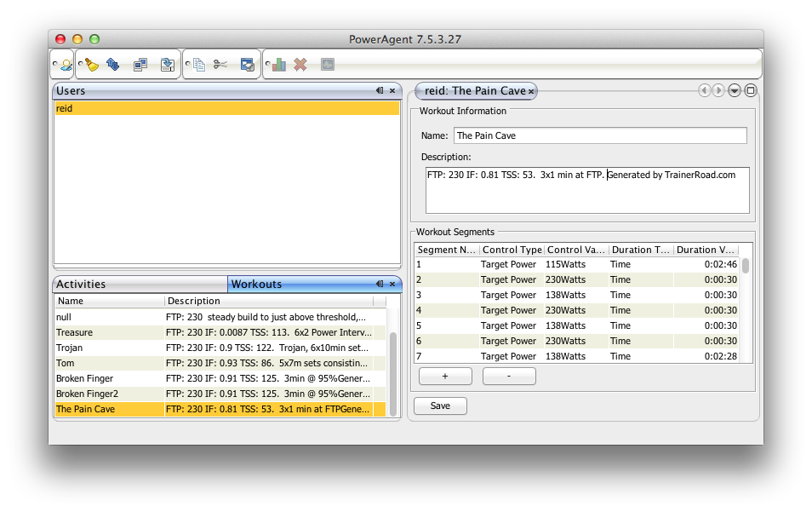
Task: Add a segment with the + button
Action: point(445,377)
